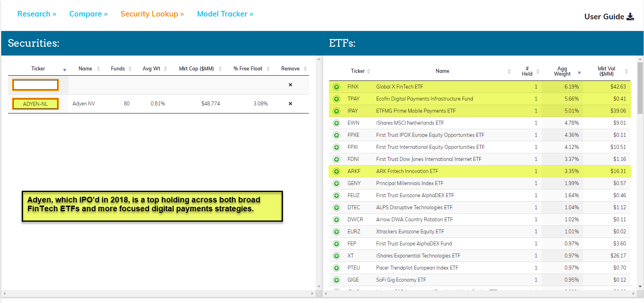The height and width of the screenshot is (303, 644).
Task: Sort ETFs by Mkt Val ($MM) arrows
Action: pos(626,71)
